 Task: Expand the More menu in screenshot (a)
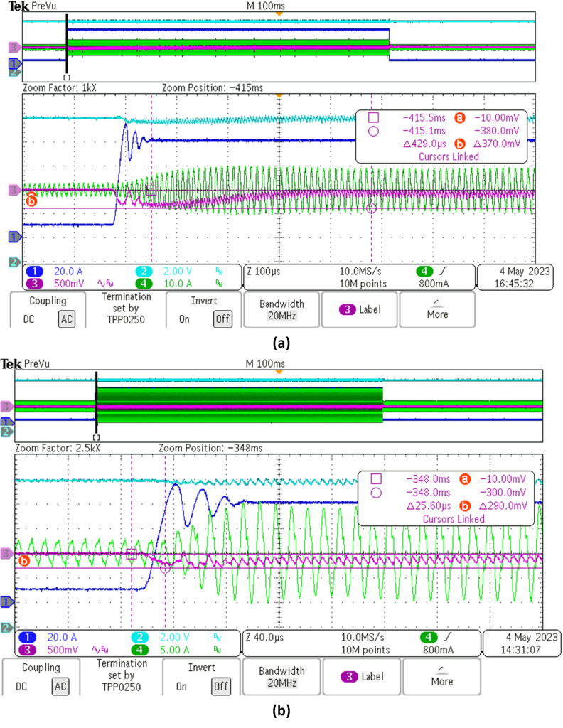pyautogui.click(x=437, y=309)
